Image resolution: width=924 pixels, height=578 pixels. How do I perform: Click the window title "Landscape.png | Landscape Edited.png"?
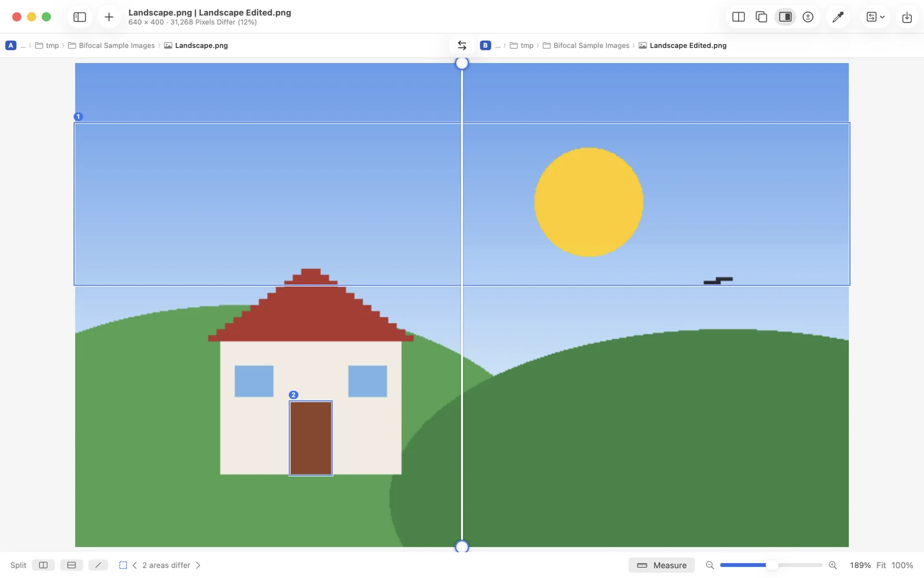(x=210, y=12)
